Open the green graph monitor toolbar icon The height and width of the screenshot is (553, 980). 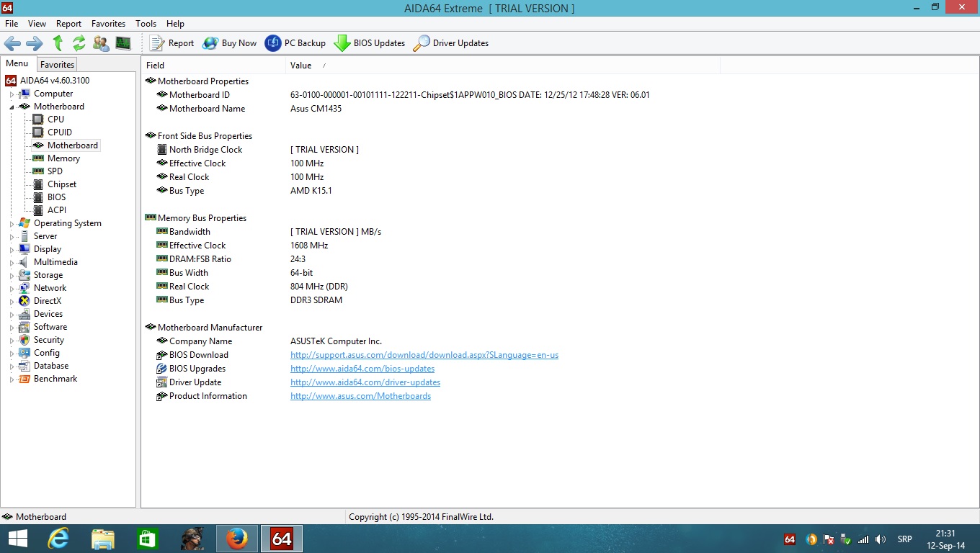tap(123, 43)
